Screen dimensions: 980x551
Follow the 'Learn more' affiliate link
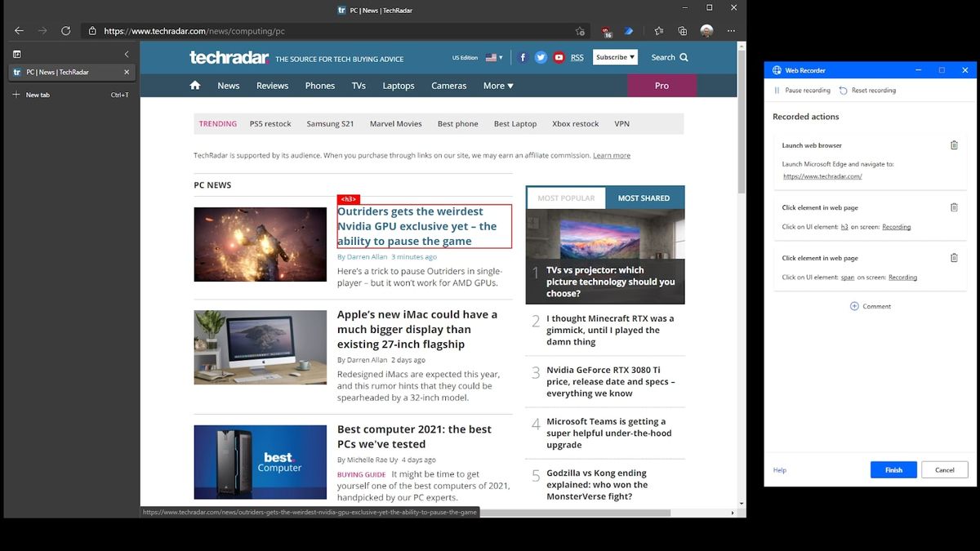(x=612, y=155)
